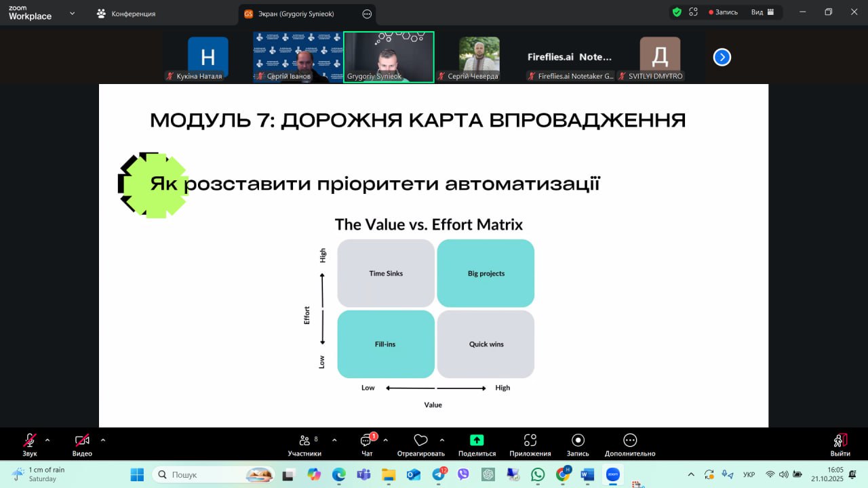Open Task View on the taskbar
868x488 pixels.
289,474
